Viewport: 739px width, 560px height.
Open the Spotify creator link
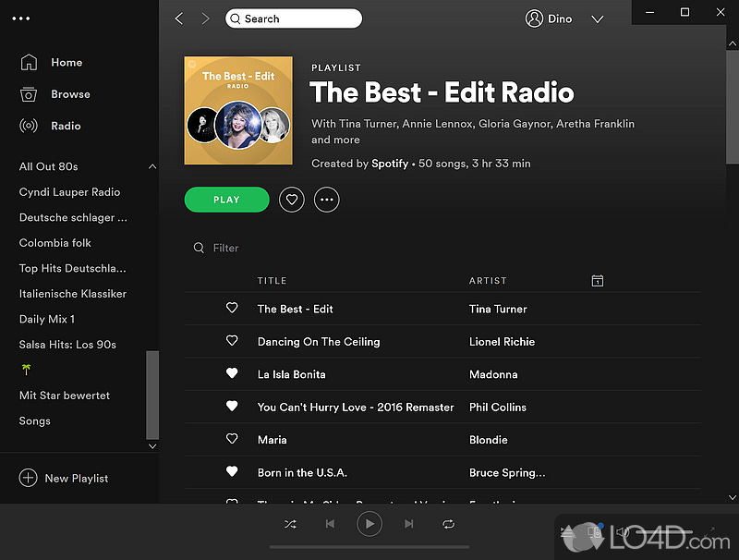(390, 164)
